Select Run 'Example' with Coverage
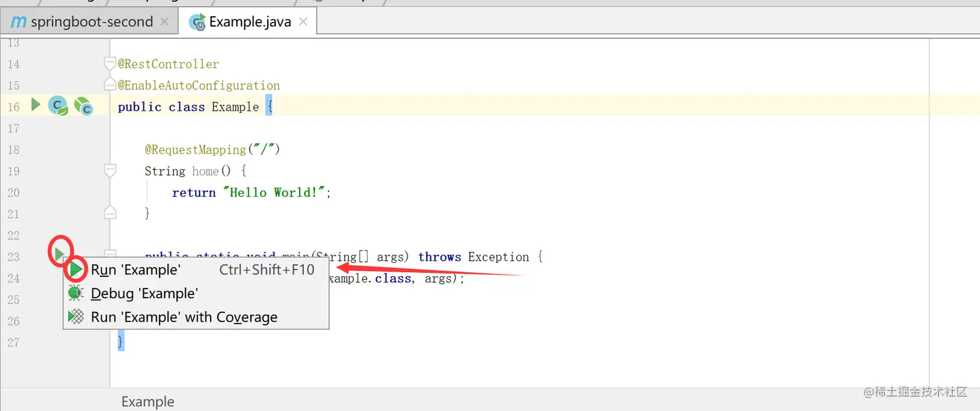 (x=196, y=317)
